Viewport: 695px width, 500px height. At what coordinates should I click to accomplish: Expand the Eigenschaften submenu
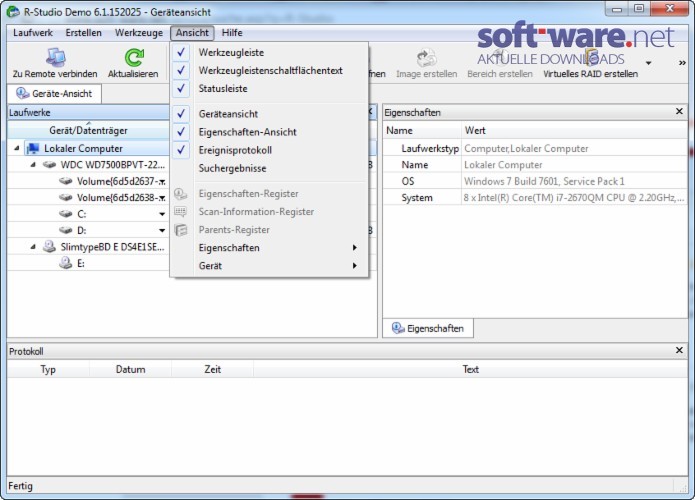tap(269, 248)
